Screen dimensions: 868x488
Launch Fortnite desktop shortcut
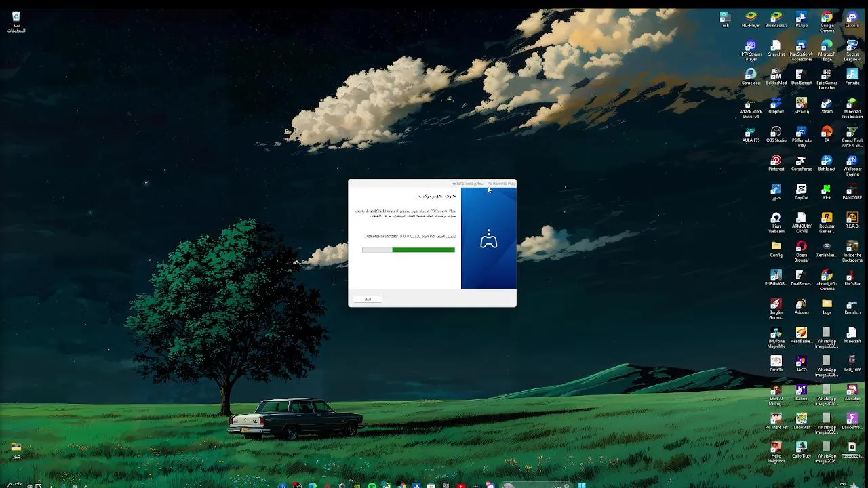pos(852,77)
